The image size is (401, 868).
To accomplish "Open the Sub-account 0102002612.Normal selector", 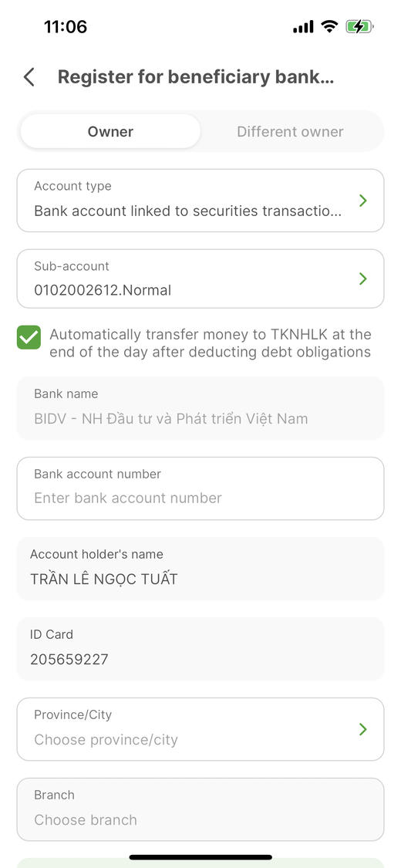I will coord(200,279).
